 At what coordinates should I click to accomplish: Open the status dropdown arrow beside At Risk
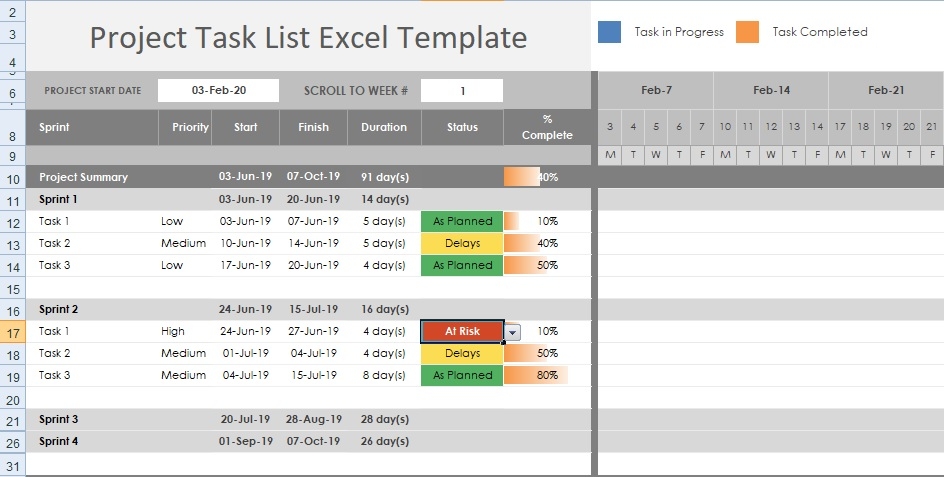(513, 332)
